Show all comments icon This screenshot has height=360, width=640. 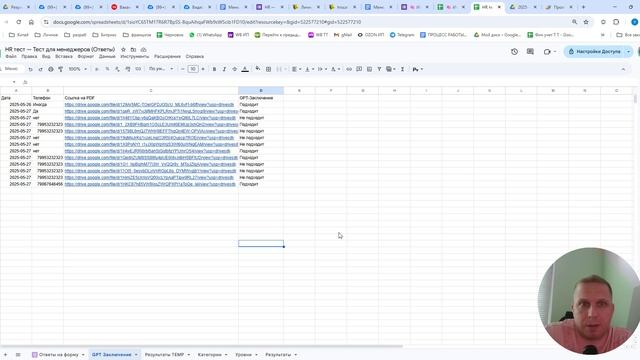coord(530,51)
